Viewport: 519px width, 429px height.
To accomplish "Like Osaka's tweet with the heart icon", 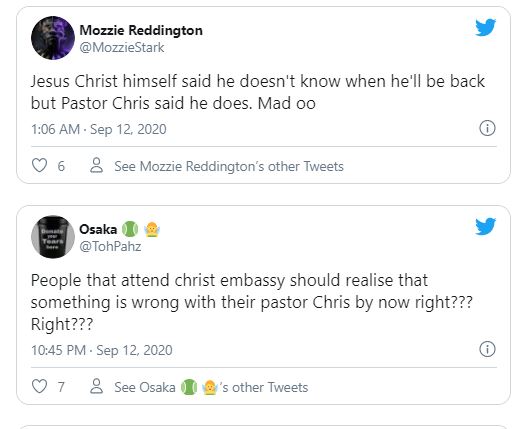I will (x=39, y=386).
